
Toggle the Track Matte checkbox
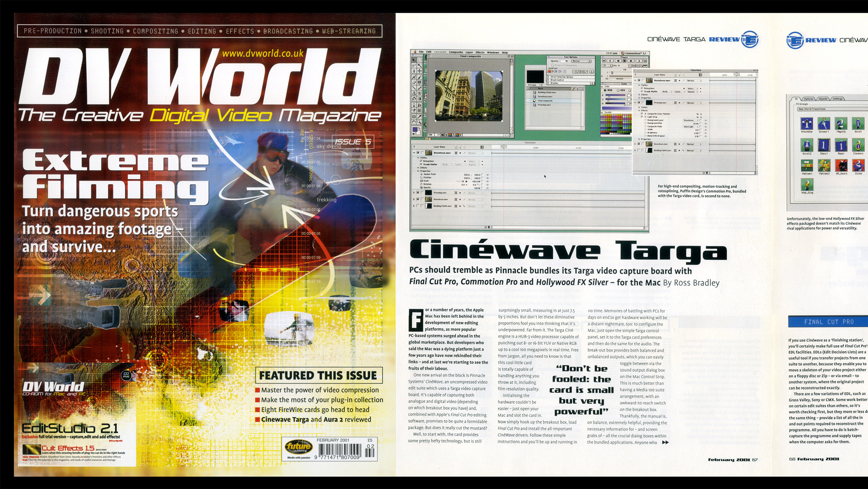(642, 91)
